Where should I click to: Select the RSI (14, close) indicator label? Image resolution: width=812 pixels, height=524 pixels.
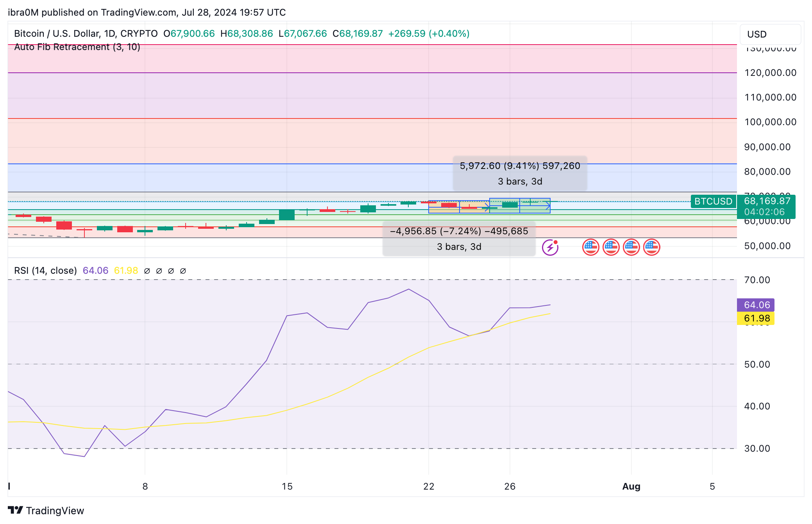pyautogui.click(x=45, y=271)
